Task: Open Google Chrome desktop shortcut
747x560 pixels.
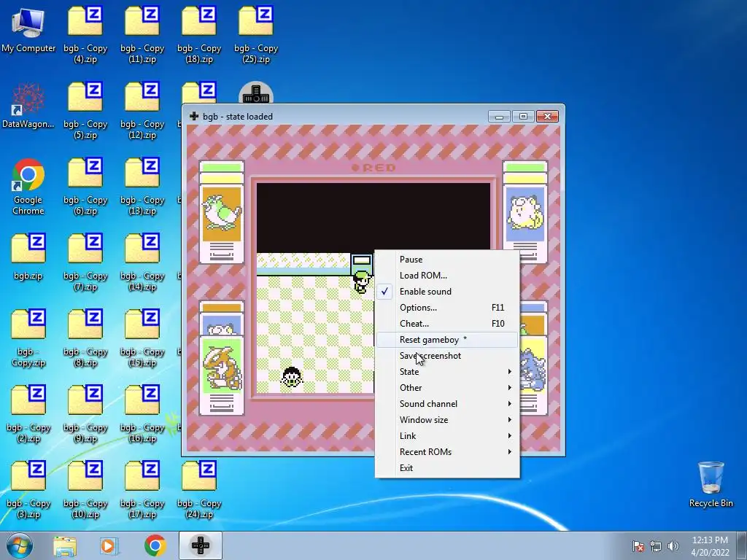Action: pyautogui.click(x=28, y=187)
